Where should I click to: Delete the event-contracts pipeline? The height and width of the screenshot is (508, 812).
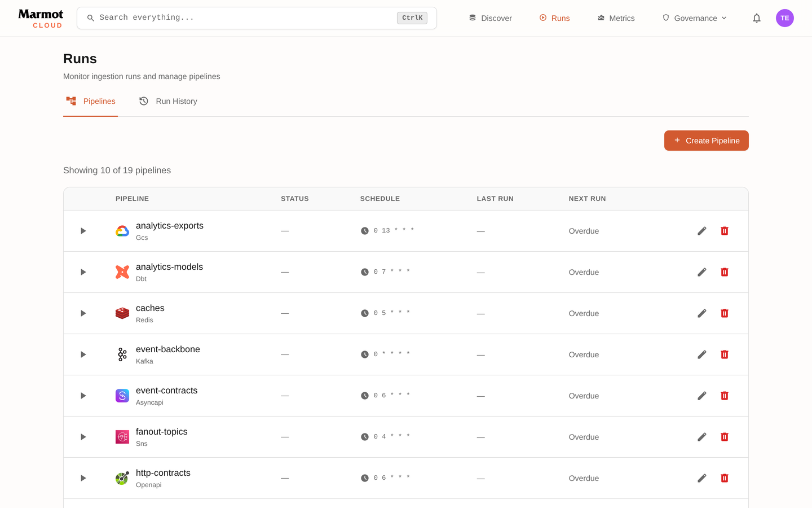725,396
